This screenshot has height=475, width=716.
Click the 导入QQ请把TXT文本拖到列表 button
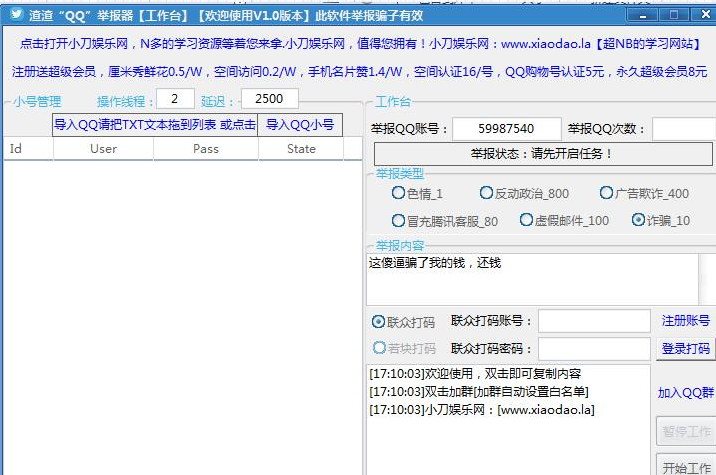click(x=155, y=125)
